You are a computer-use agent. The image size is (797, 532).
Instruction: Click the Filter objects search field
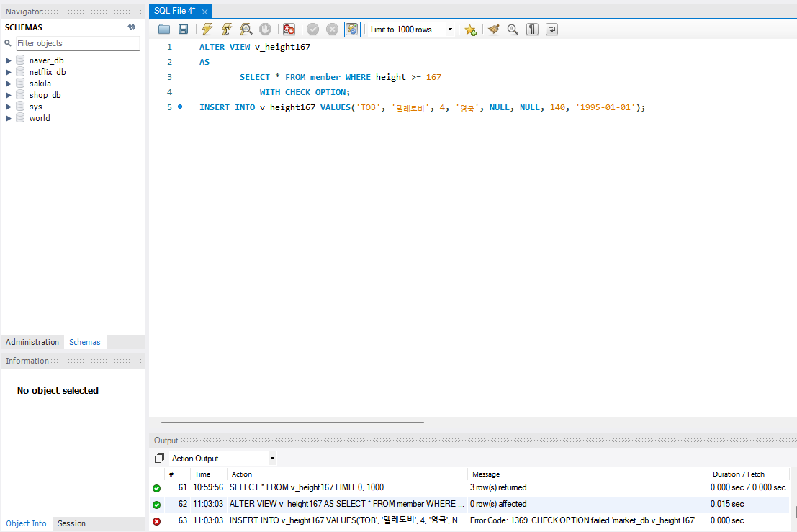tap(78, 43)
